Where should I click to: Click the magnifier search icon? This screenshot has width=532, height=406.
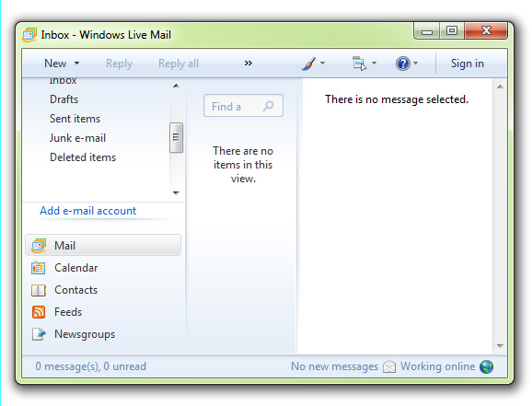point(268,106)
